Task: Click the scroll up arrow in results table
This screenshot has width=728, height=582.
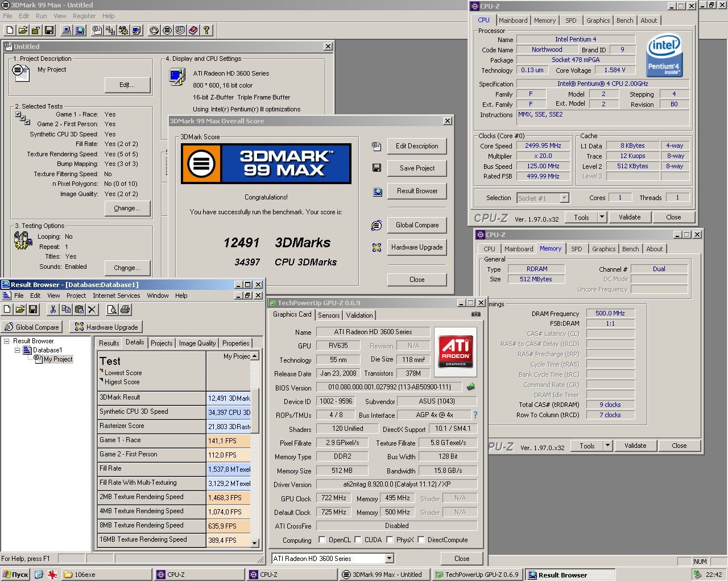Action: tap(255, 356)
